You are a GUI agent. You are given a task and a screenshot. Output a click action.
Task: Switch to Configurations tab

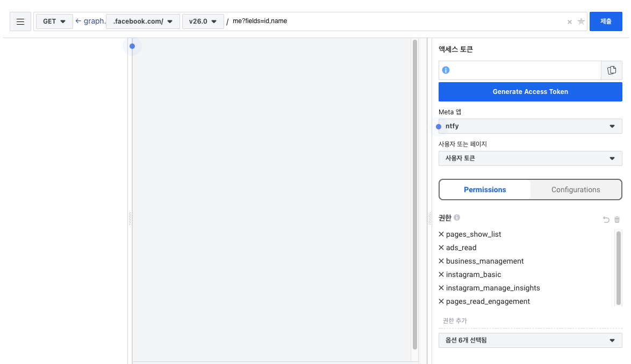pyautogui.click(x=576, y=190)
